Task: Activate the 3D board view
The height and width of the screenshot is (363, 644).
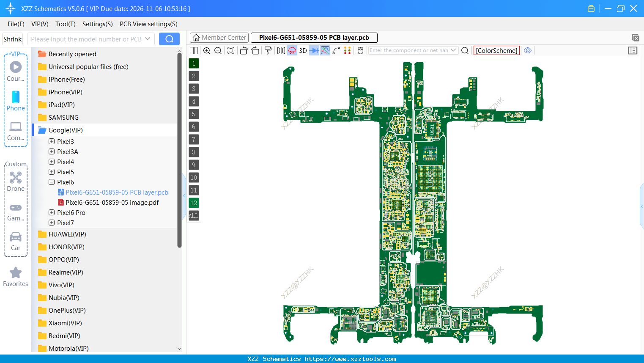Action: [303, 50]
